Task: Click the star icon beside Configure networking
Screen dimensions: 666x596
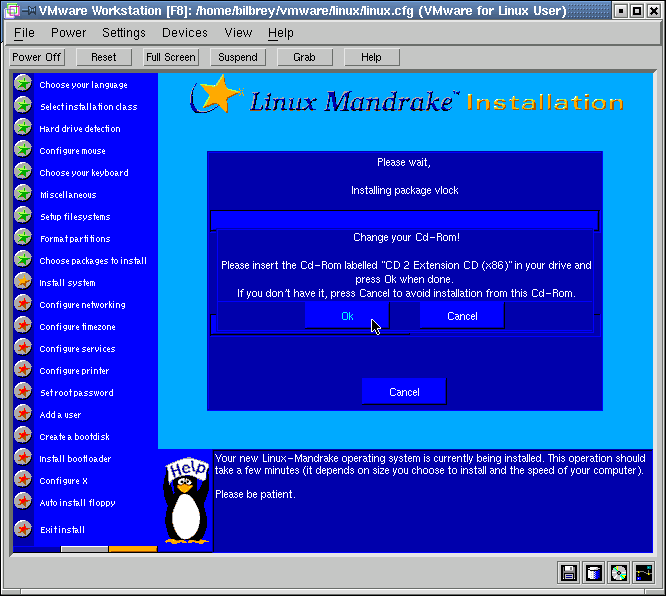Action: (x=22, y=304)
